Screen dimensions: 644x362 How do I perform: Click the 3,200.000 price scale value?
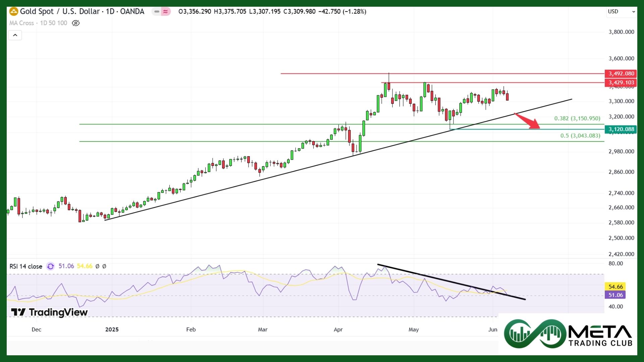pos(621,117)
